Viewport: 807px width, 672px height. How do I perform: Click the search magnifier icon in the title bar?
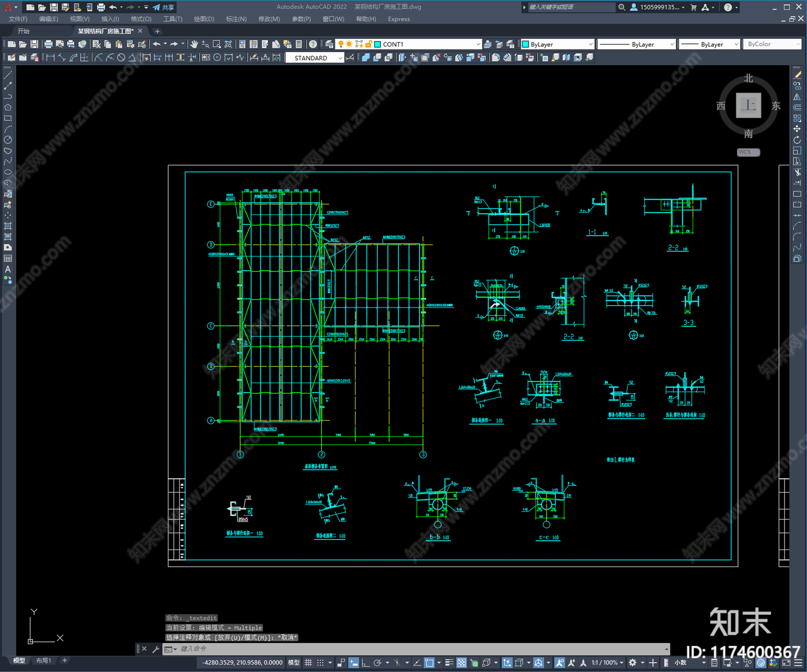click(622, 7)
